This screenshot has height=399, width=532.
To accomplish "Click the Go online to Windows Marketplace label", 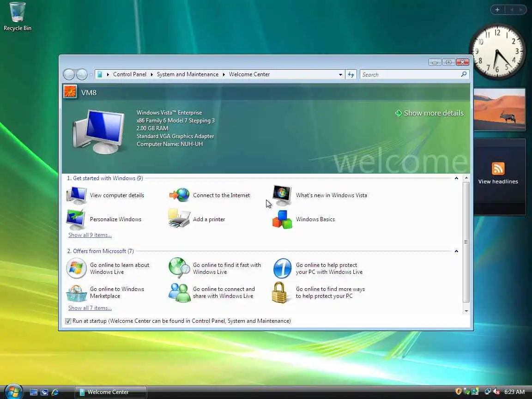I will pyautogui.click(x=117, y=292).
